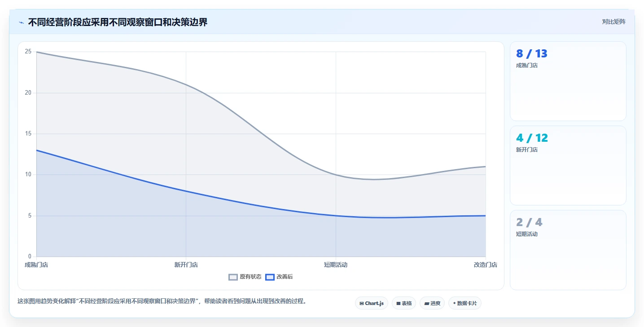Select the 表格 tag chip

click(x=404, y=303)
